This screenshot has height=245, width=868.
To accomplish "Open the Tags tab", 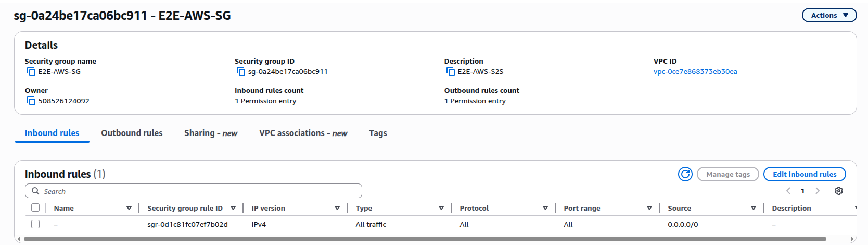I will 378,133.
